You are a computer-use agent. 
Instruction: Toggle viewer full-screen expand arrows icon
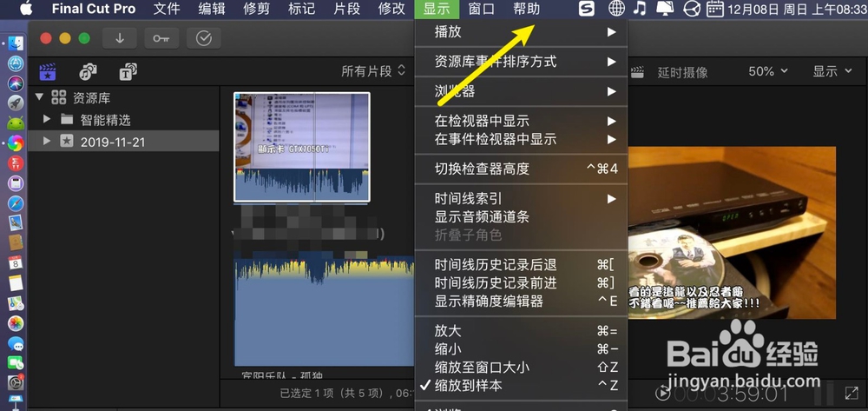click(x=852, y=393)
